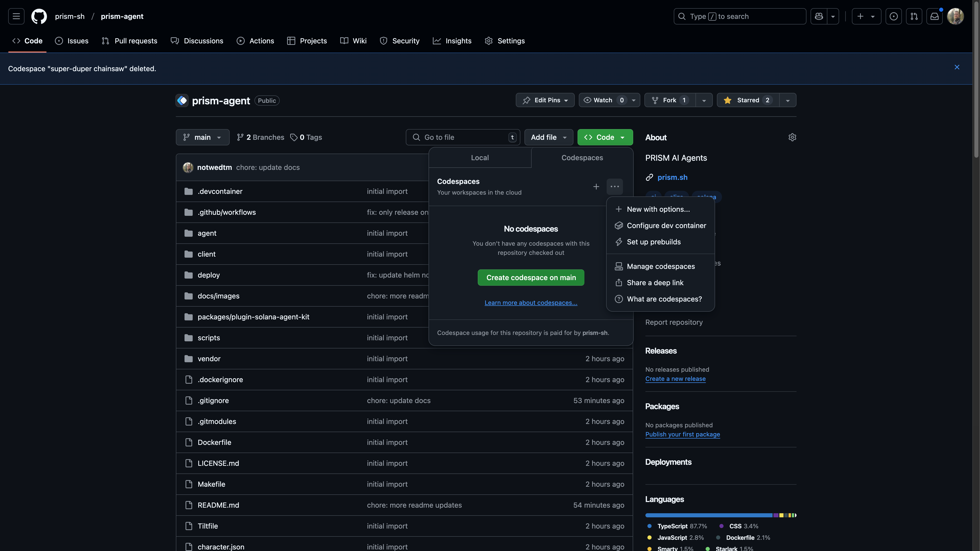980x551 pixels.
Task: Open the issues icon in header
Action: 894,16
